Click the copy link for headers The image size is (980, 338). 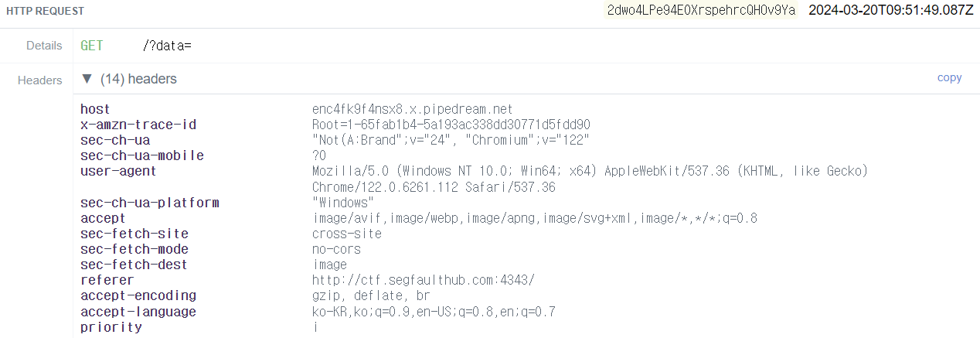click(x=949, y=77)
